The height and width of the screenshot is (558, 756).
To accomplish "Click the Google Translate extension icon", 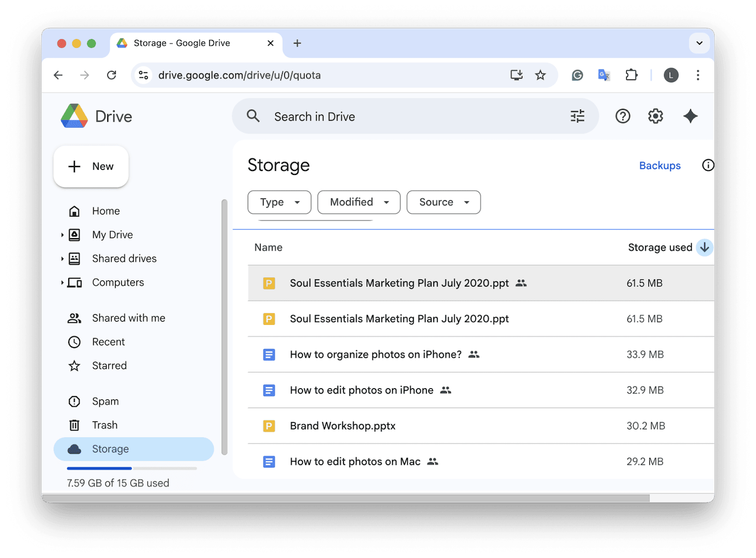I will pyautogui.click(x=604, y=75).
